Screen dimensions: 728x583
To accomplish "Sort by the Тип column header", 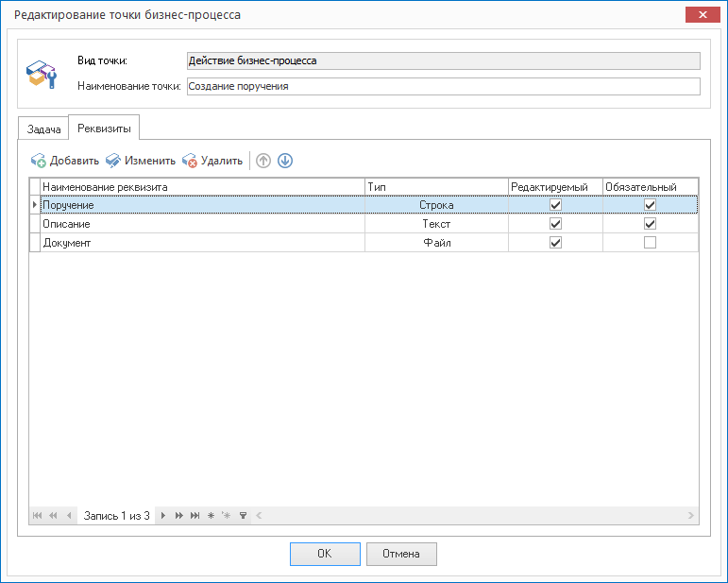I will click(x=436, y=187).
